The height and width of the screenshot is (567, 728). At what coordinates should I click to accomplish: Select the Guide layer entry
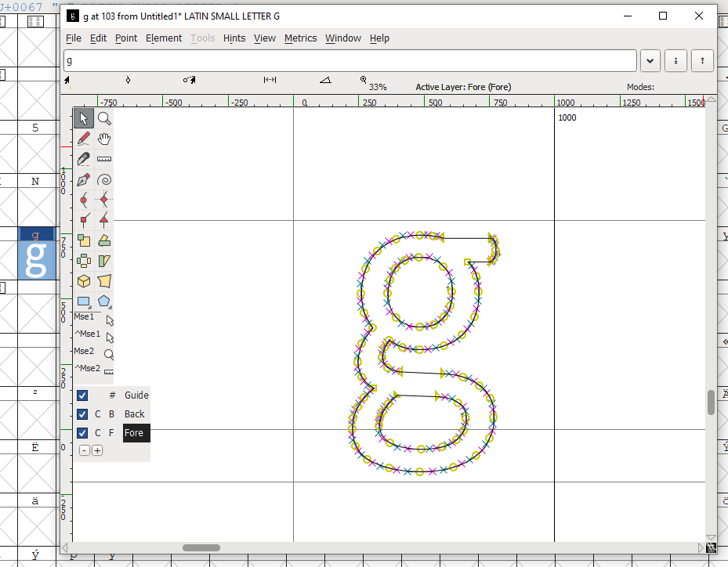[x=136, y=395]
